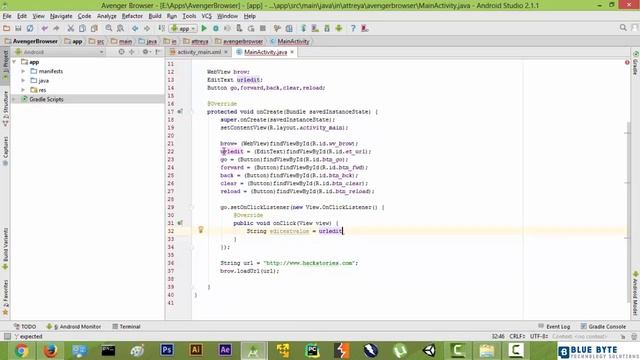
Task: Click the CRLF line separator selector
Action: tap(517, 336)
